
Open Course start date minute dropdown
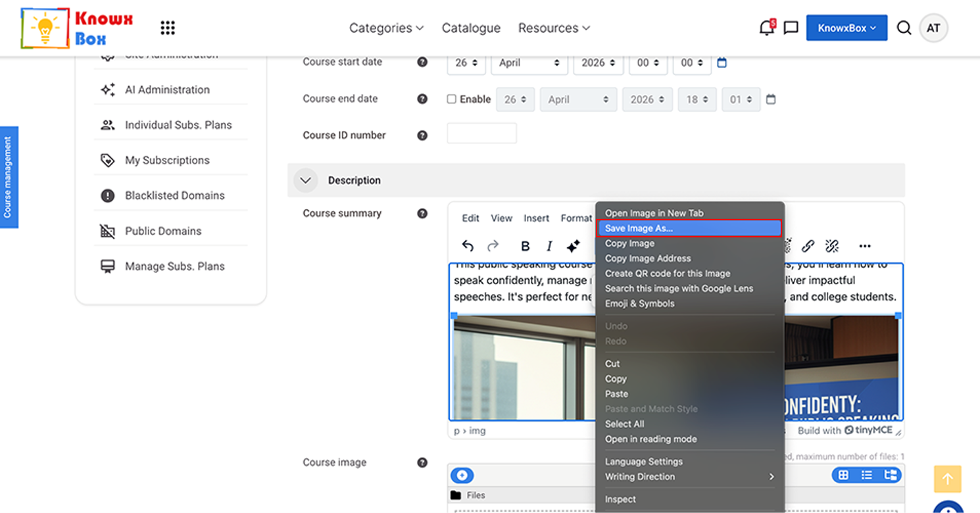(x=692, y=62)
